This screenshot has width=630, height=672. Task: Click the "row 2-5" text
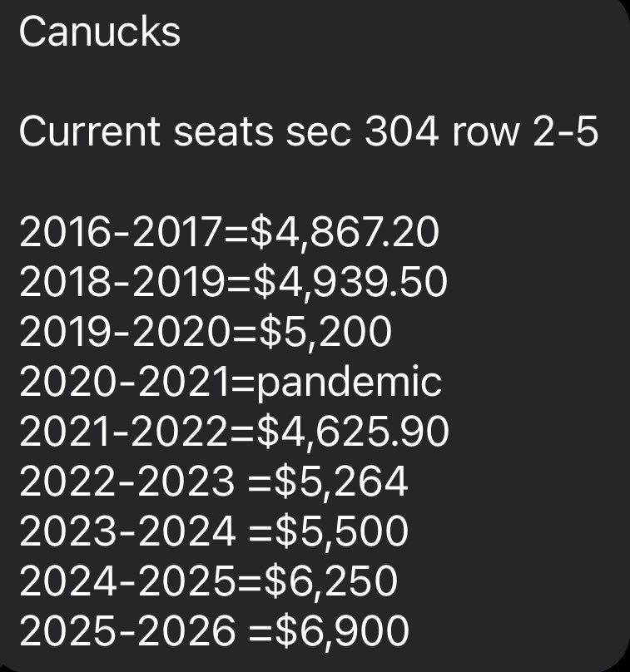[x=525, y=131]
